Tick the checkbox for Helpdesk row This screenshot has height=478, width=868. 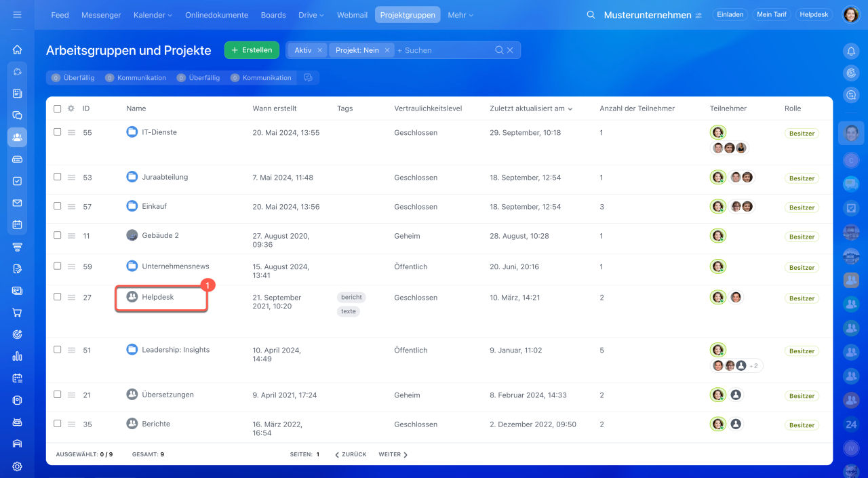point(58,297)
